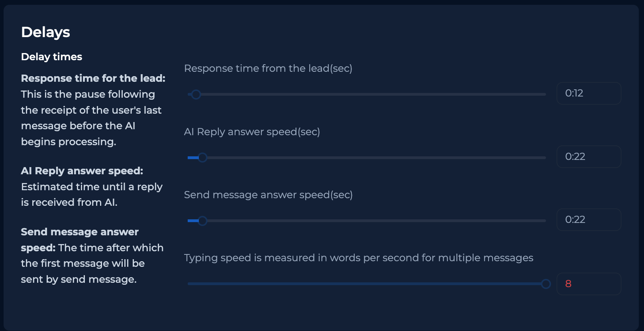Viewport: 644px width, 331px height.
Task: Click the Send message answer speed slider handle
Action: (202, 221)
